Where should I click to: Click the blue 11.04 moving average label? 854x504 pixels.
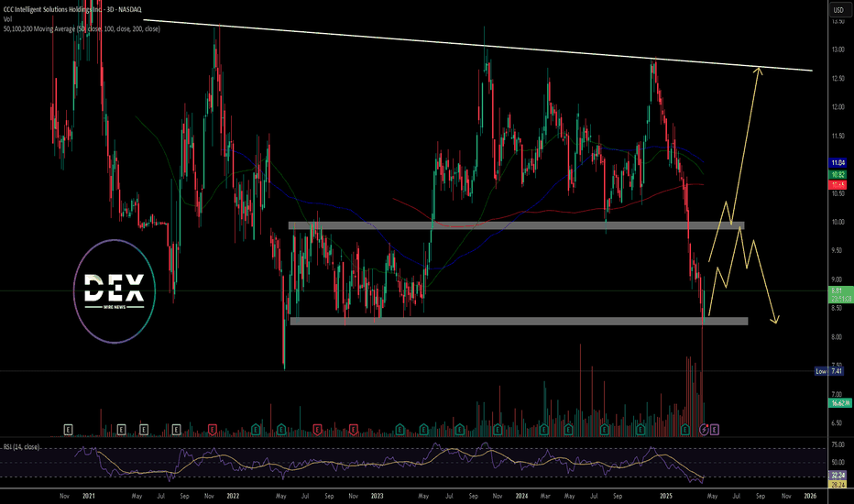pyautogui.click(x=838, y=162)
